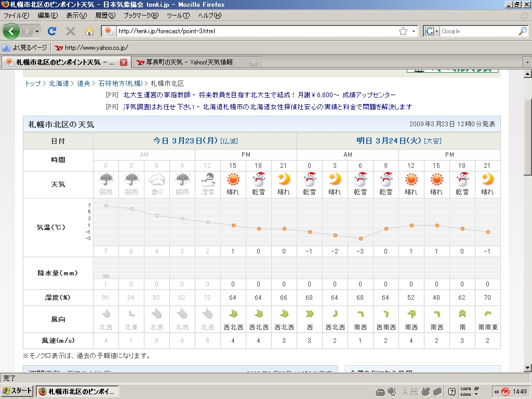Click the 北海道 breadcrumb link

click(59, 84)
